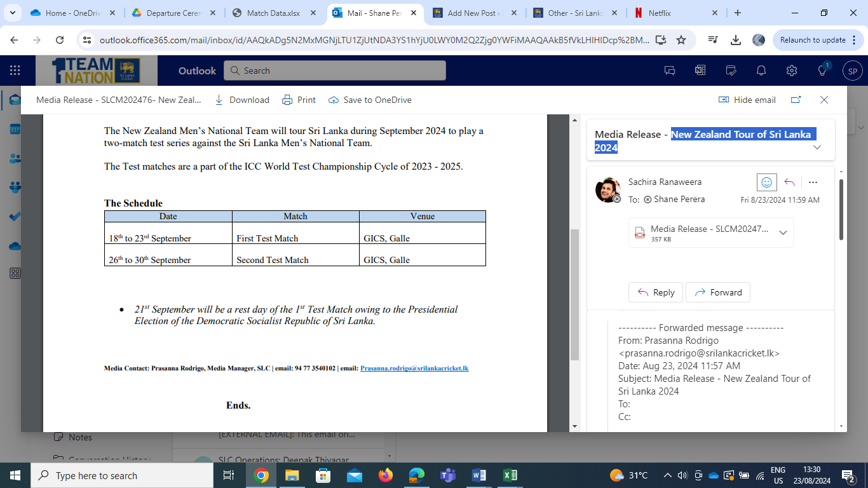Close the attachment preview pane
This screenshot has width=868, height=488.
click(x=824, y=100)
